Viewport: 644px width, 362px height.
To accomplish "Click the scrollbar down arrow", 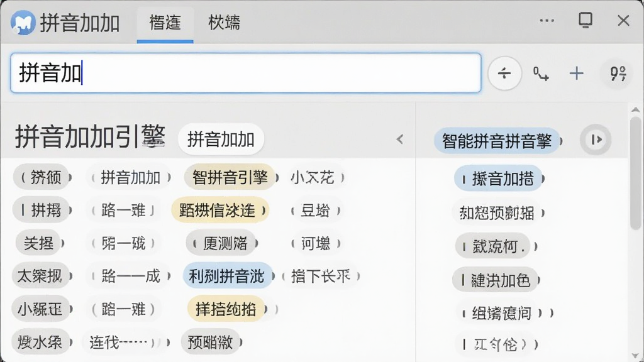I will pyautogui.click(x=635, y=356).
